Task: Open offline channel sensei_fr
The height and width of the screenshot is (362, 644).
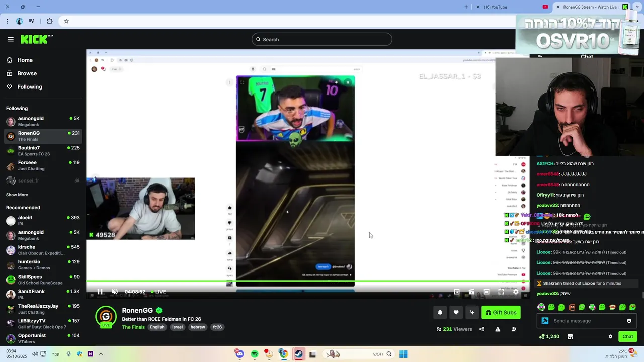Action: (x=43, y=180)
